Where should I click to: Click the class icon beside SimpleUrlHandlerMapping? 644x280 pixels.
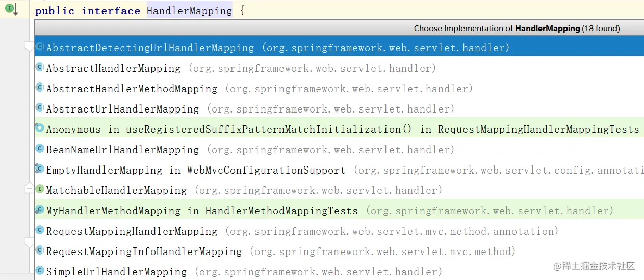click(40, 270)
